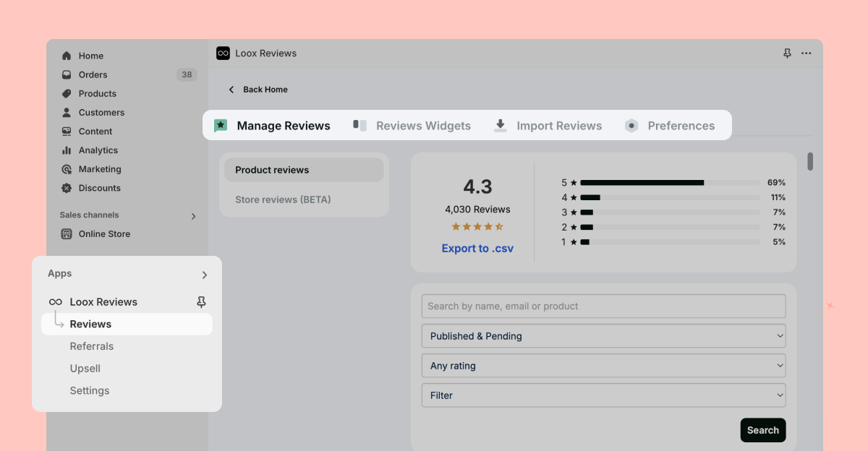
Task: Open the Filter dropdown
Action: coord(603,395)
